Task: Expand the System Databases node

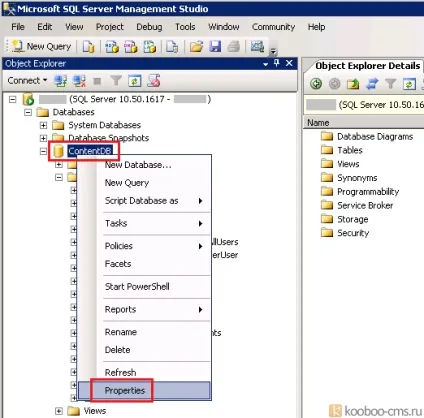Action: tap(43, 125)
